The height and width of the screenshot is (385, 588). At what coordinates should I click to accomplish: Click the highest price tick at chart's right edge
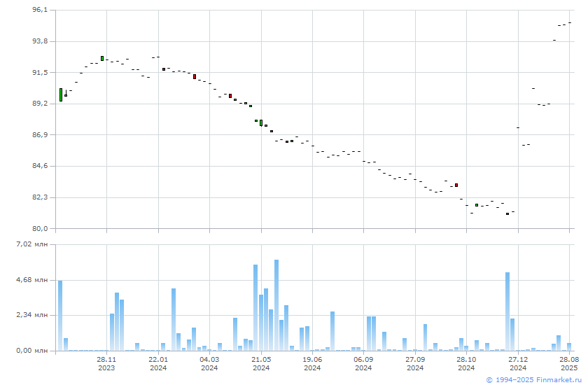570,23
